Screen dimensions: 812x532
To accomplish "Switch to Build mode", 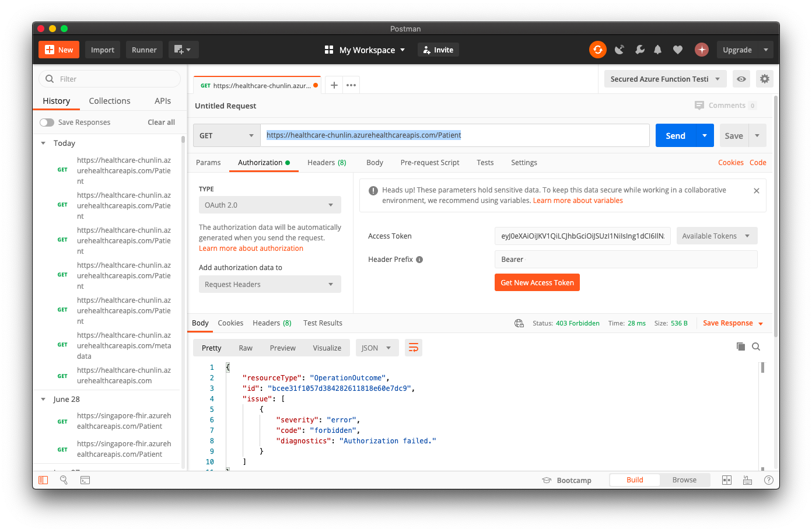I will [x=635, y=480].
